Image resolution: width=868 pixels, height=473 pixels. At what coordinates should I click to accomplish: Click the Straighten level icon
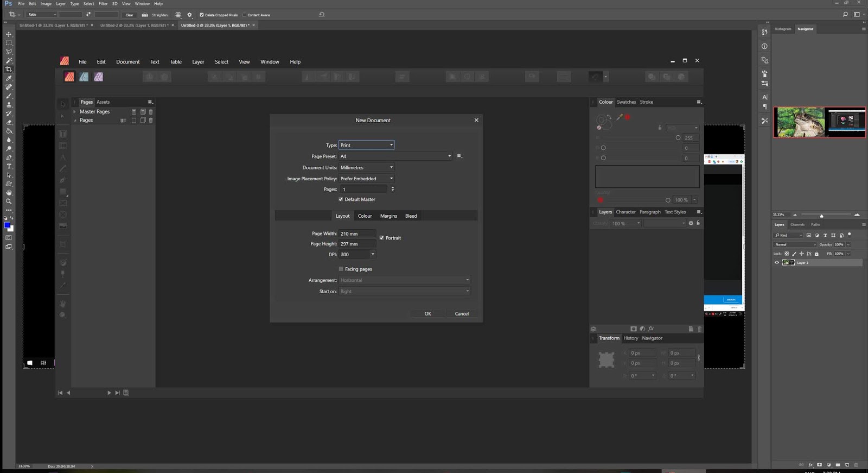[x=145, y=15]
